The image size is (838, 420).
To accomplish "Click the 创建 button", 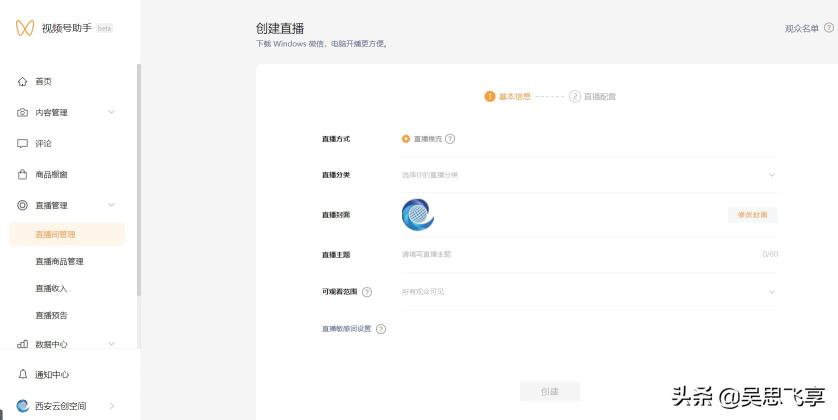I will coord(549,392).
